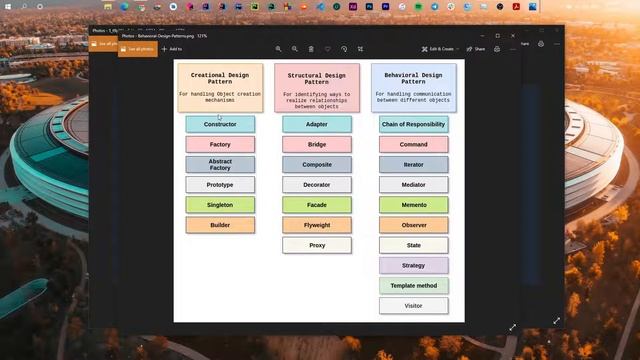Zoom in on the photo
Viewport: 640px width, 360px height.
(x=278, y=49)
